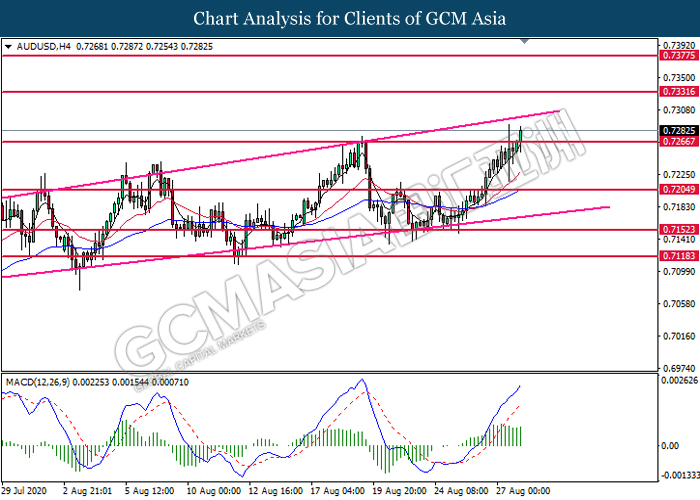Select the 0.72049 price level label
The height and width of the screenshot is (500, 700).
pyautogui.click(x=679, y=189)
